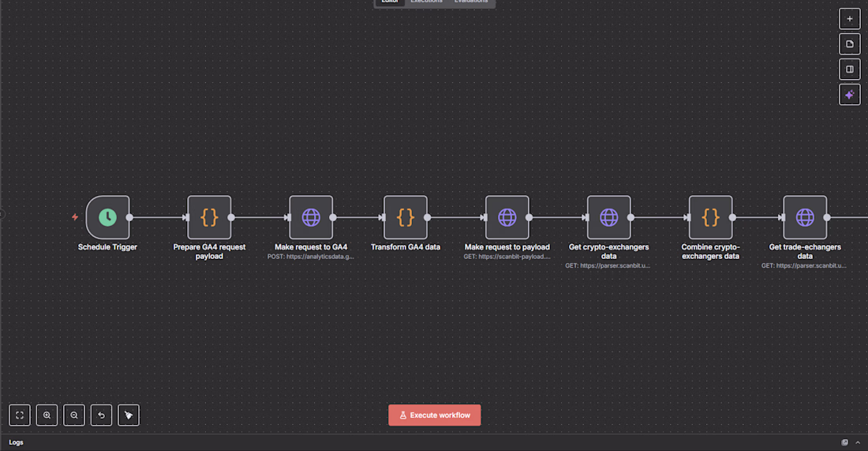Select the Prepare GA4 request payload code node
This screenshot has width=868, height=451.
click(209, 217)
